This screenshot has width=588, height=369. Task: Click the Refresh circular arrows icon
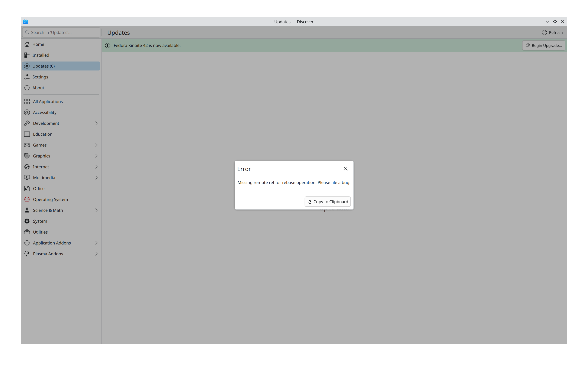pos(544,32)
